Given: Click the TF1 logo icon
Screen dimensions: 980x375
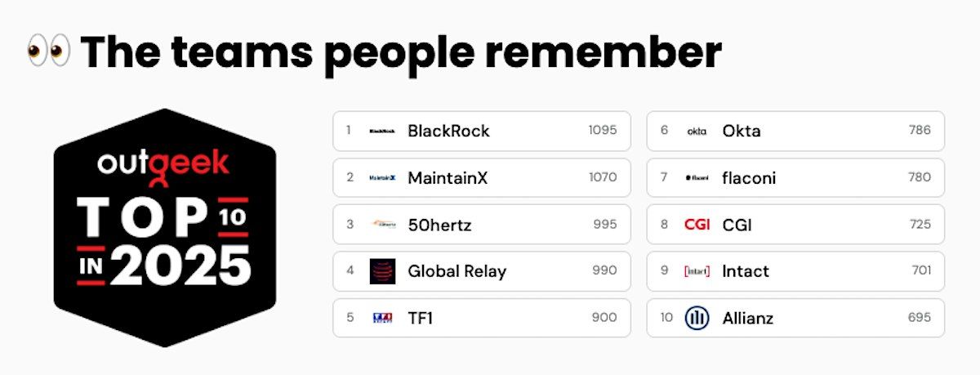Looking at the screenshot, I should pyautogui.click(x=382, y=318).
